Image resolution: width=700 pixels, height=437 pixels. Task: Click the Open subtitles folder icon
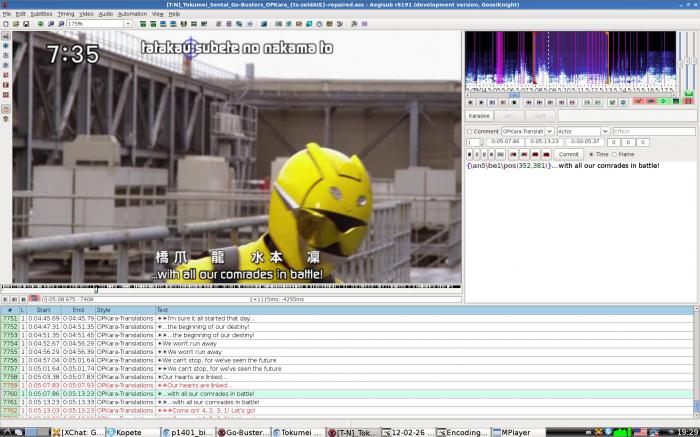point(16,24)
